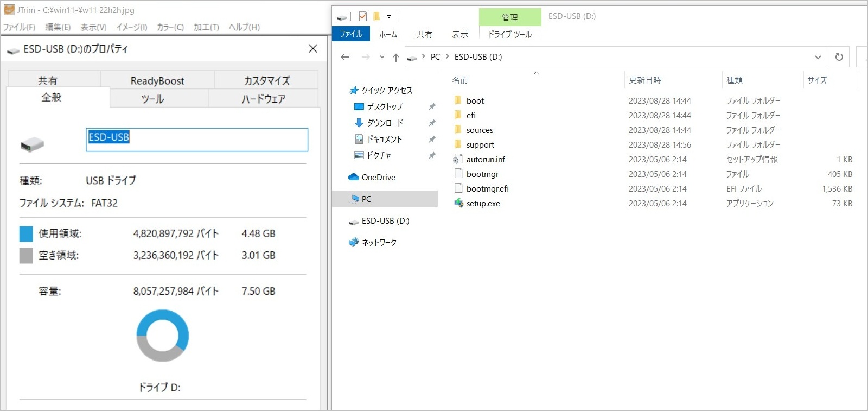Click the OneDrive cloud icon
The image size is (868, 411).
coord(354,177)
